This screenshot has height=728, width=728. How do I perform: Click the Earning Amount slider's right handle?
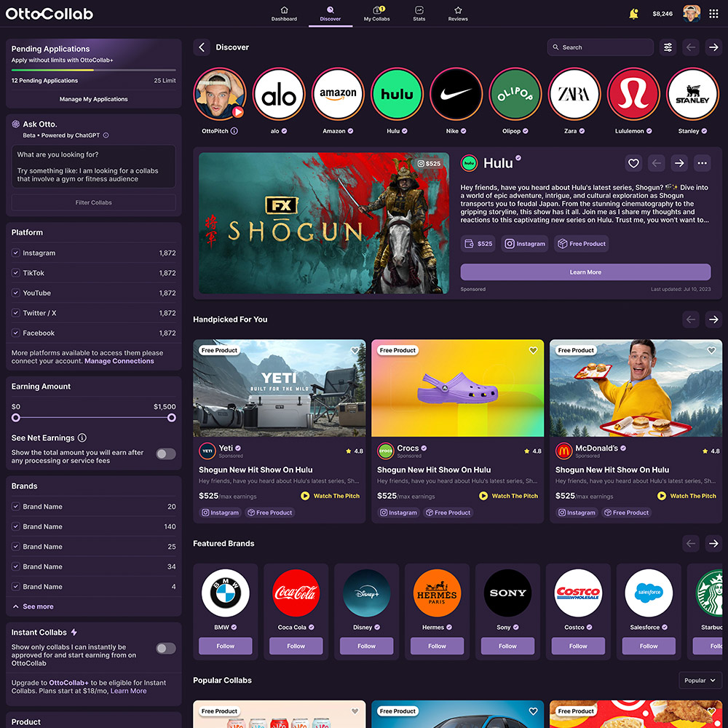coord(172,418)
